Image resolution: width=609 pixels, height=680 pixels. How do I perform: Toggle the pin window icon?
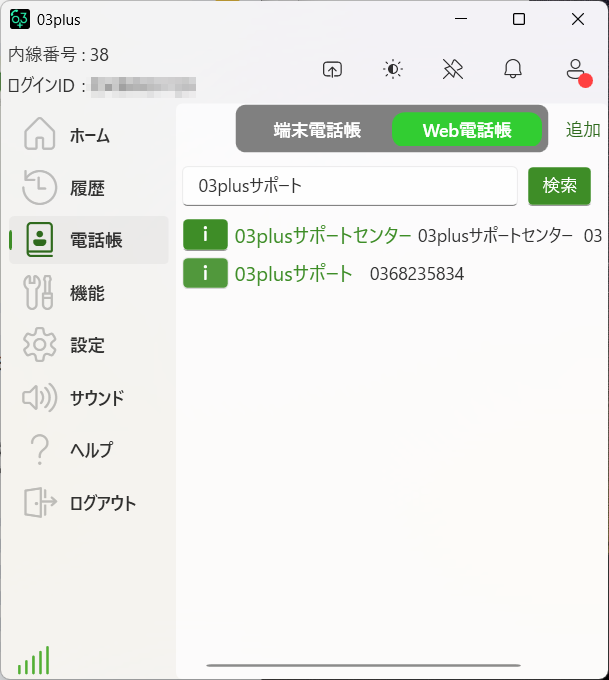click(x=453, y=69)
